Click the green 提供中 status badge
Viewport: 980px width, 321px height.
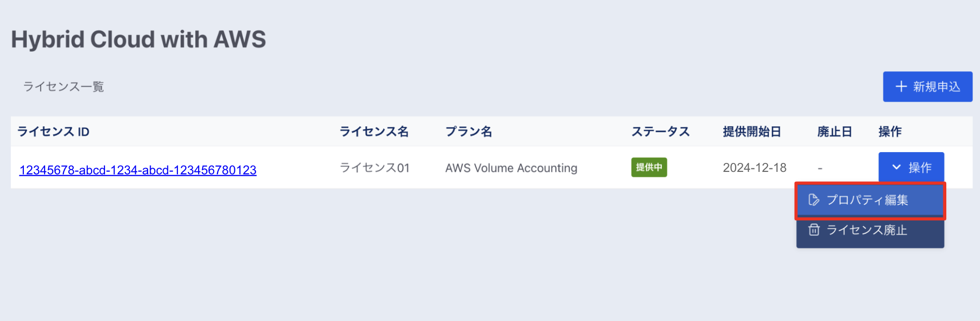(x=649, y=167)
